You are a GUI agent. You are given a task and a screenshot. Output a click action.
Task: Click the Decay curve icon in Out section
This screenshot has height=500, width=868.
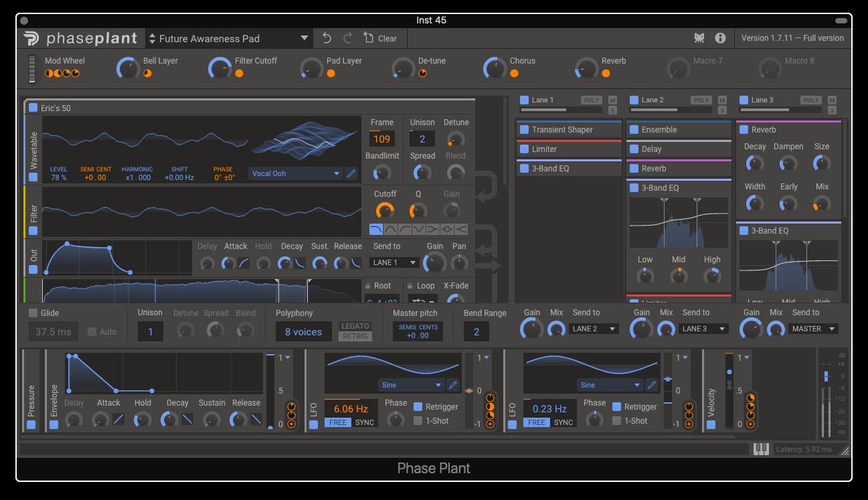(x=300, y=263)
